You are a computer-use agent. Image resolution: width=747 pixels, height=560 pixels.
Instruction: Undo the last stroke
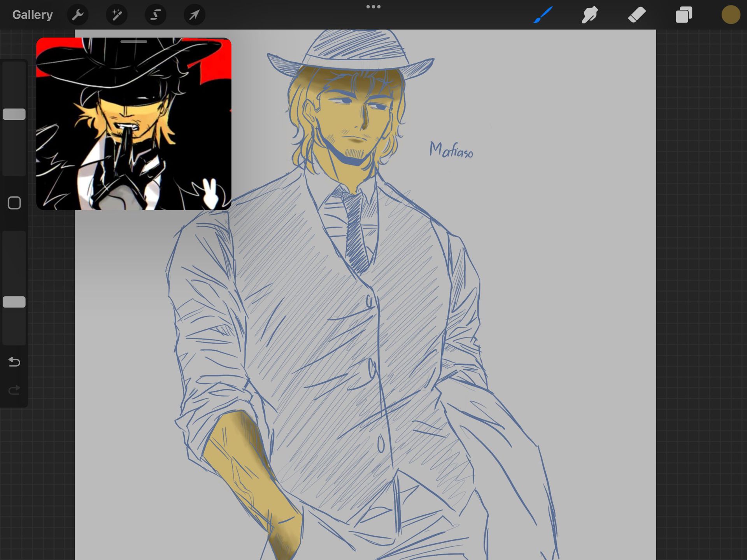(14, 362)
